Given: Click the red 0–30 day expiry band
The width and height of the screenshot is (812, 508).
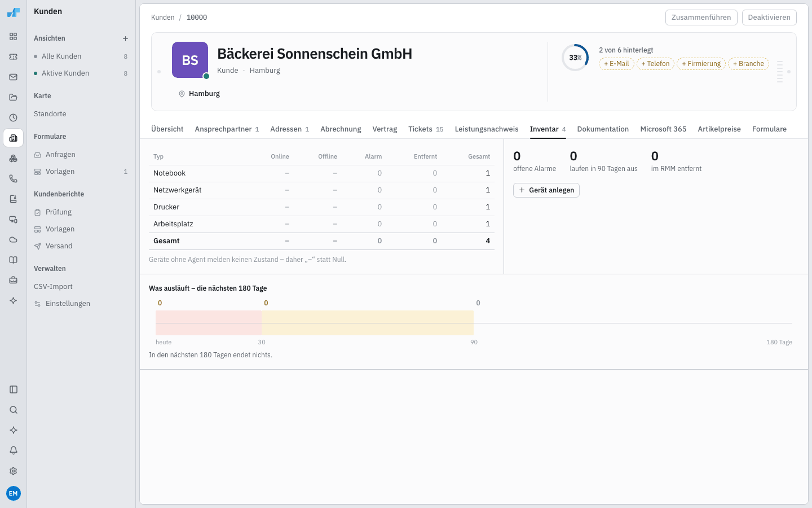Looking at the screenshot, I should click(x=209, y=323).
